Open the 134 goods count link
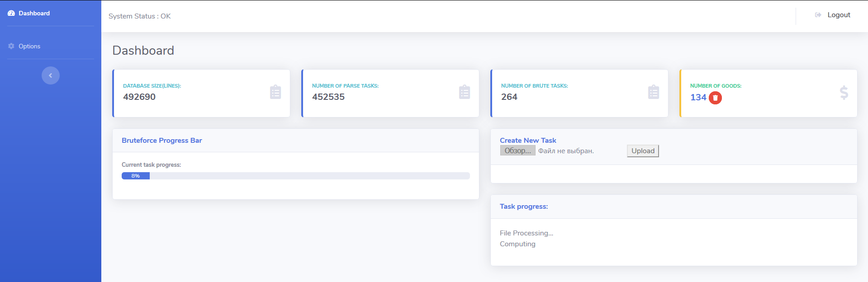868x282 pixels. click(698, 97)
